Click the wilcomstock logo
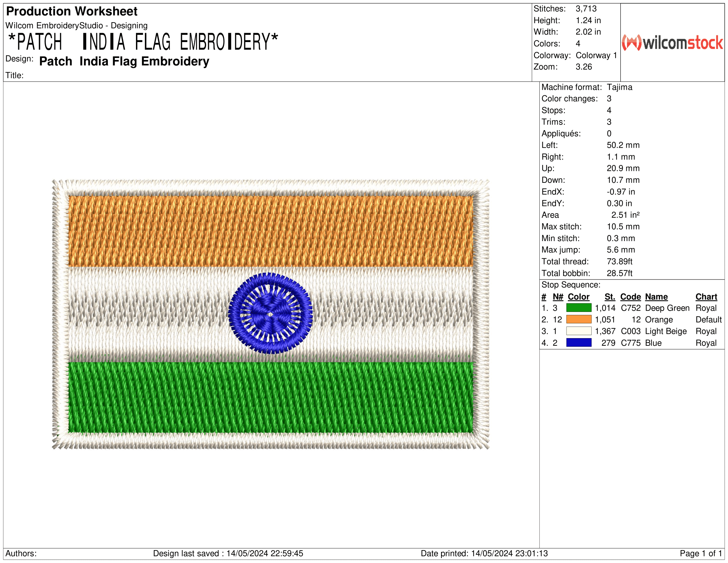The width and height of the screenshot is (728, 563). click(672, 43)
